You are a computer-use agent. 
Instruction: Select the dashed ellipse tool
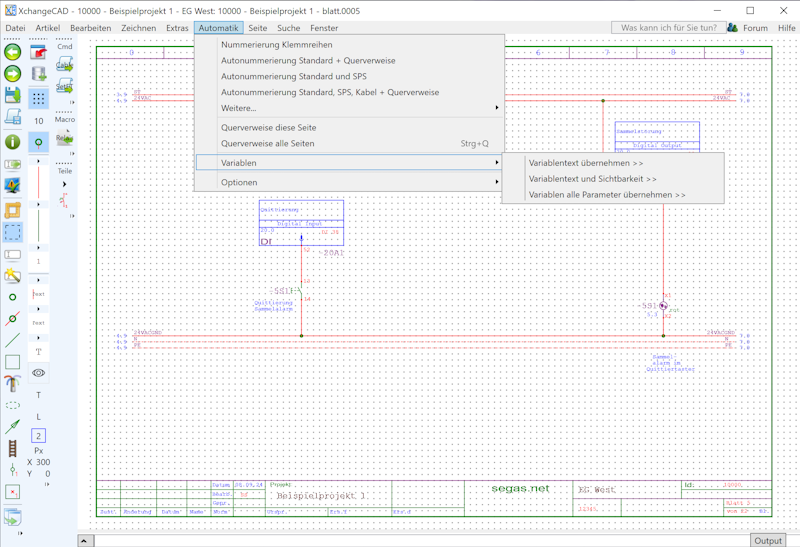[x=13, y=406]
